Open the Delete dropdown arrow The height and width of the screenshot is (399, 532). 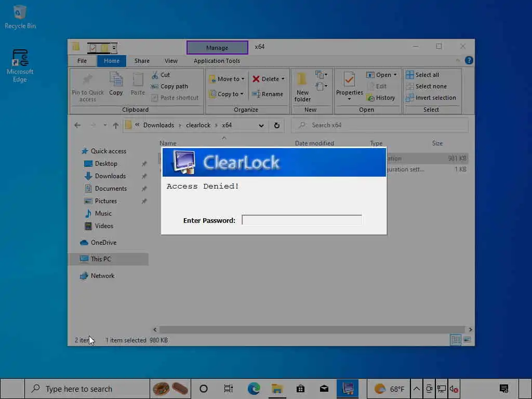tap(283, 79)
